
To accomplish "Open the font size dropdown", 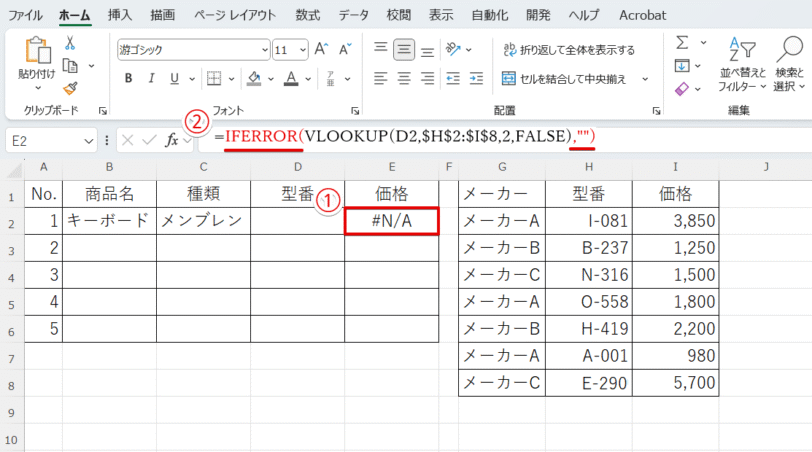I will pyautogui.click(x=303, y=50).
